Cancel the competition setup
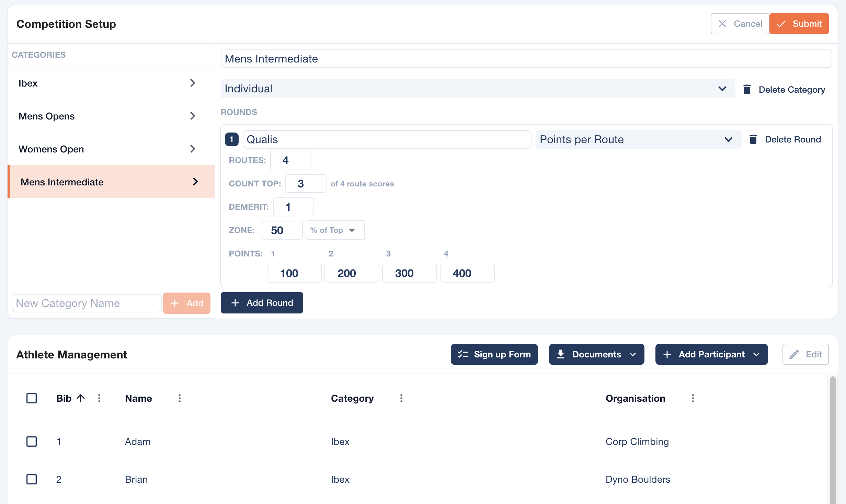This screenshot has height=504, width=846. click(x=740, y=24)
